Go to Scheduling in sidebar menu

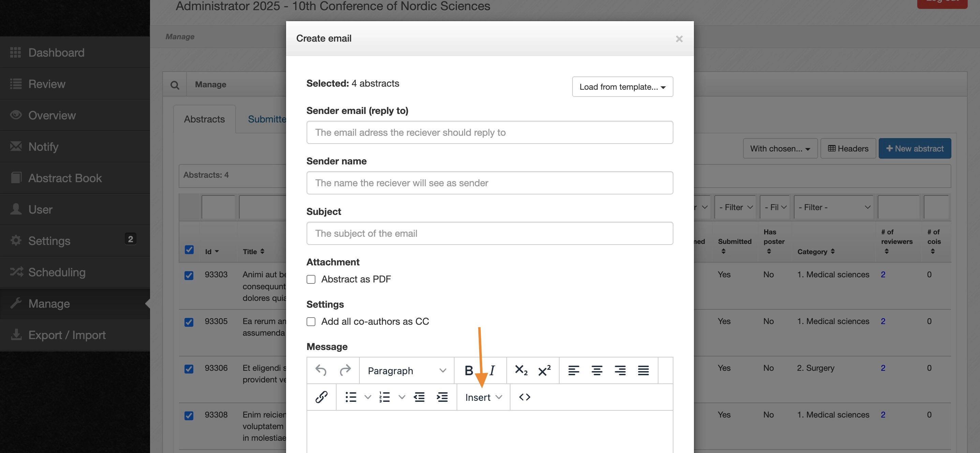(57, 272)
